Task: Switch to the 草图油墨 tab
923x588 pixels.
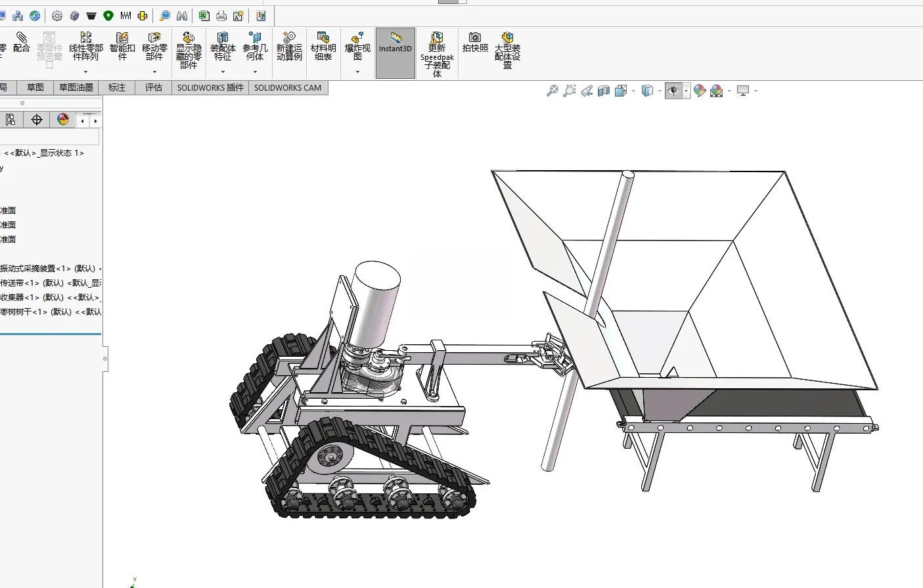Action: click(76, 87)
